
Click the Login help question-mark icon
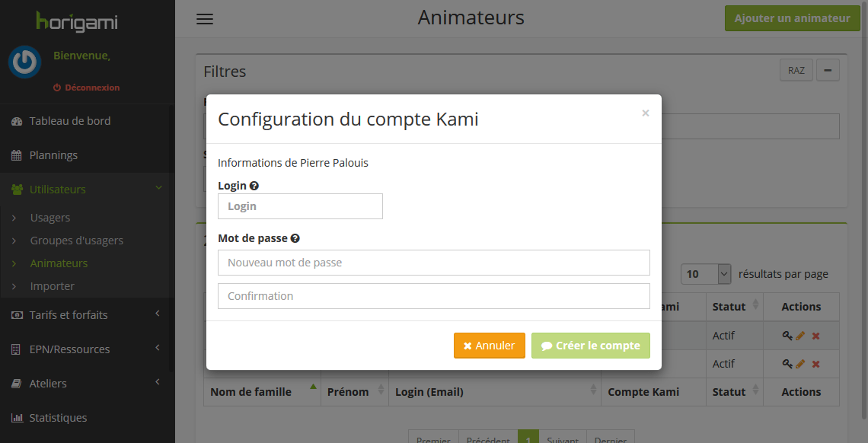[254, 186]
